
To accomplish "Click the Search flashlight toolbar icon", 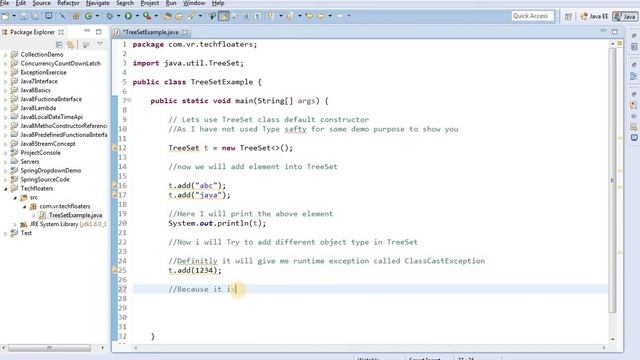I will pos(191,16).
